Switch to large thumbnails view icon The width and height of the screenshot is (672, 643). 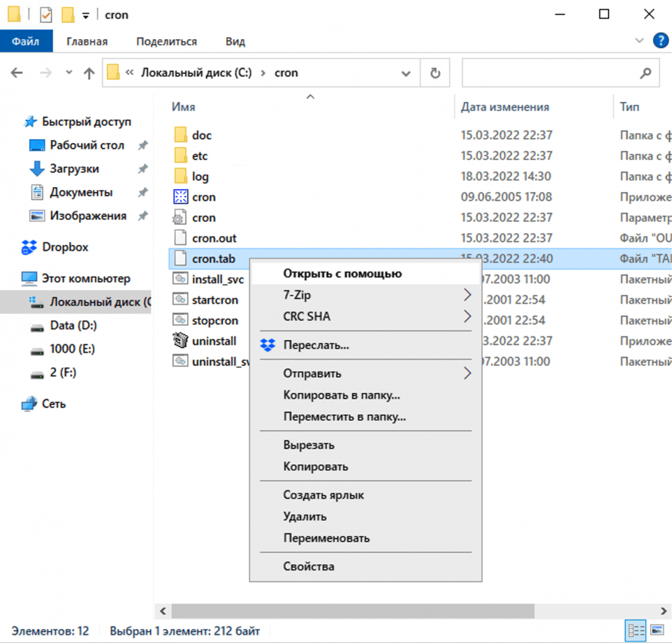pyautogui.click(x=656, y=631)
